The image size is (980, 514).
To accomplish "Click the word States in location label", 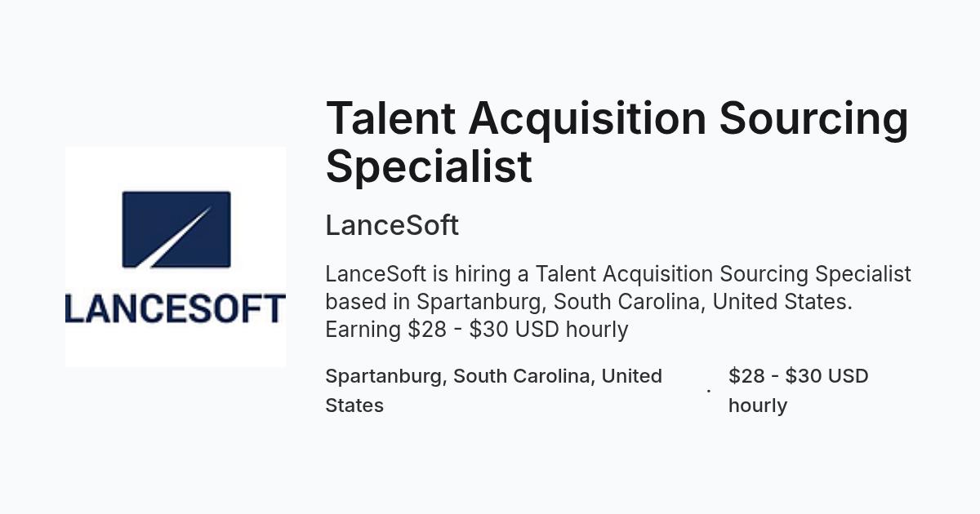I will click(x=354, y=405).
